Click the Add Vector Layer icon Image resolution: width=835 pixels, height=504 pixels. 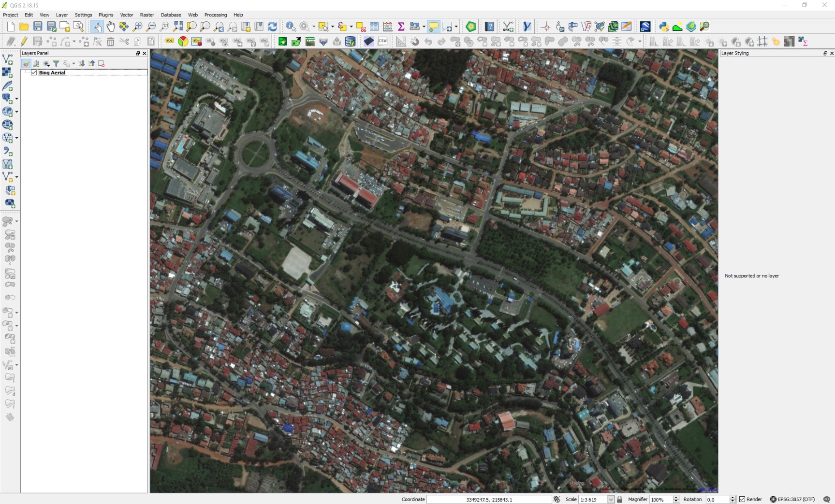[x=7, y=59]
